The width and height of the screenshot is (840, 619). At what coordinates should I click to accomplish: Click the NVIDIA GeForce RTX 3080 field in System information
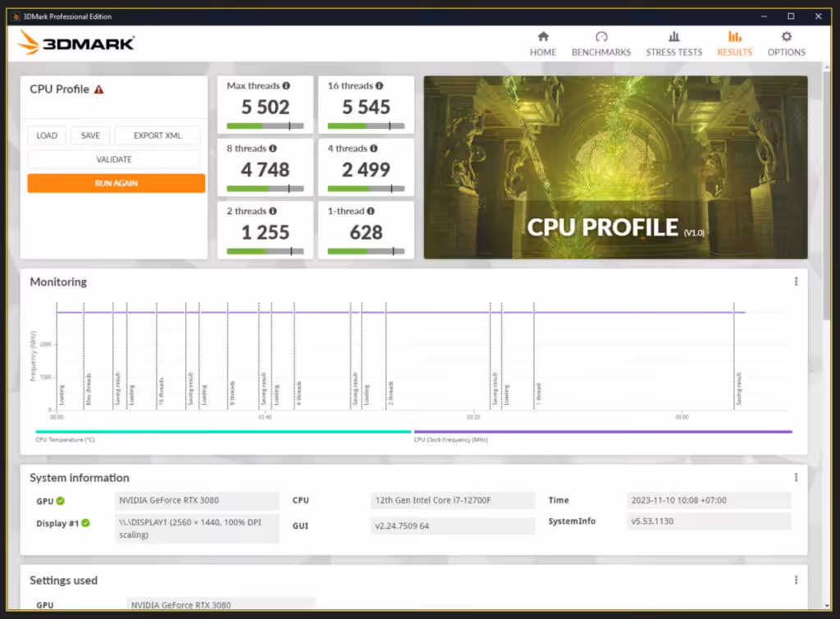pyautogui.click(x=197, y=501)
